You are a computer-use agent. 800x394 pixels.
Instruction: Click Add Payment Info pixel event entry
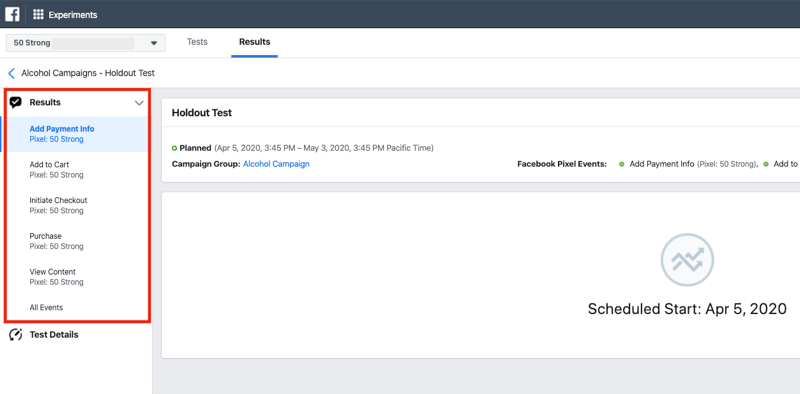[688, 164]
